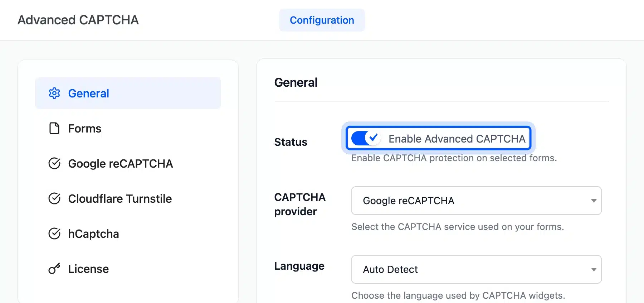644x303 pixels.
Task: Click the Enable Advanced CAPTCHA label text
Action: click(x=457, y=139)
